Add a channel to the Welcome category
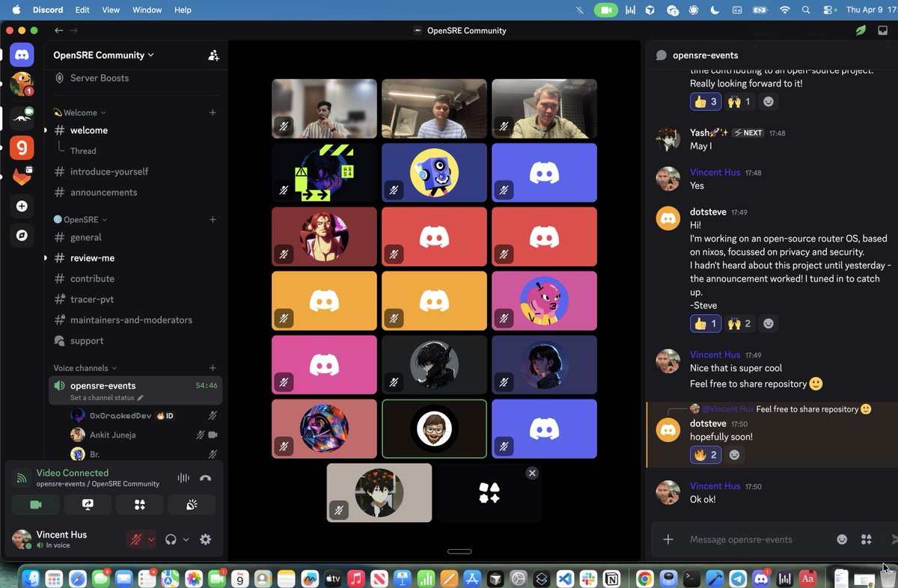 point(213,112)
